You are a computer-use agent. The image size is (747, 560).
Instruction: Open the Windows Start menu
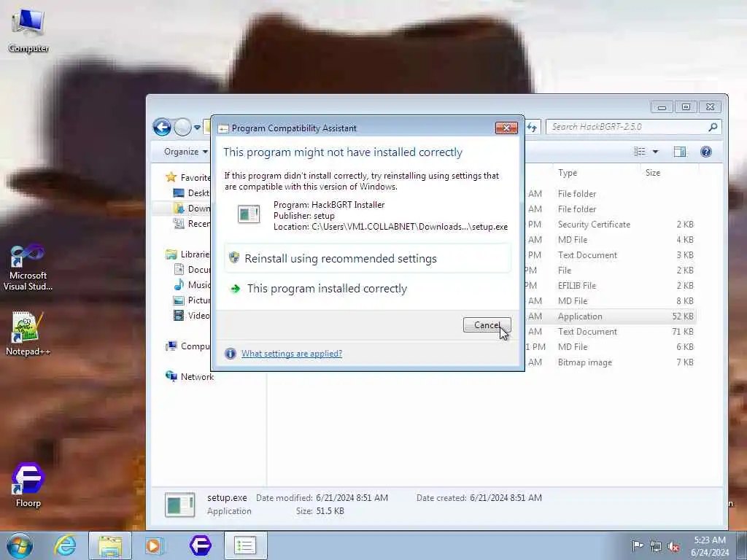pos(20,545)
